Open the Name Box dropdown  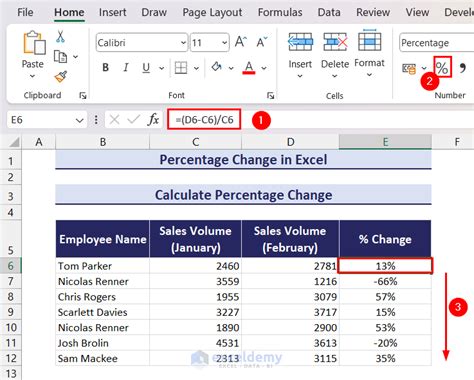(x=79, y=120)
